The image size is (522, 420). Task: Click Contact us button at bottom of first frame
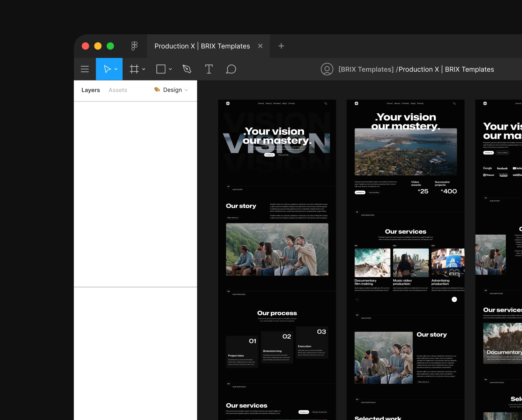click(304, 412)
